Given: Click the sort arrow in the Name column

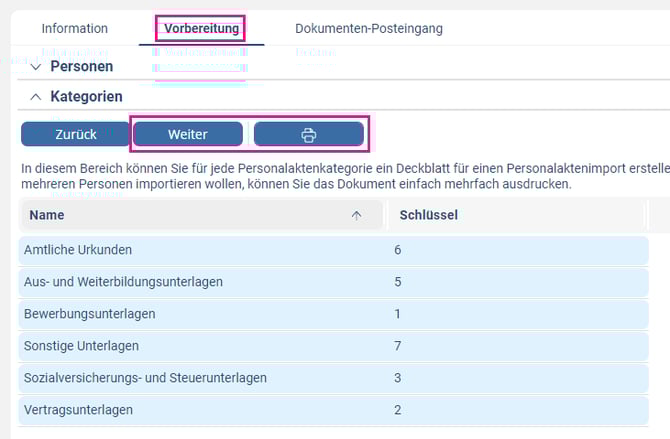Looking at the screenshot, I should click(x=356, y=215).
